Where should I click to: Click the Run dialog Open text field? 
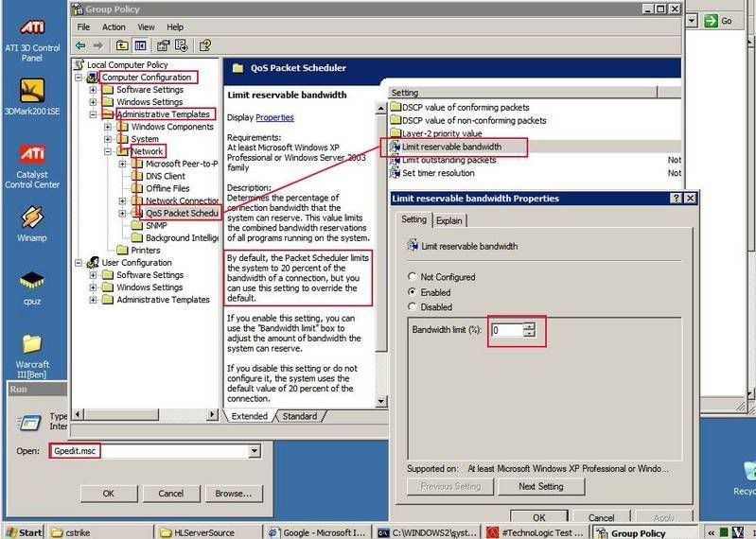click(148, 451)
